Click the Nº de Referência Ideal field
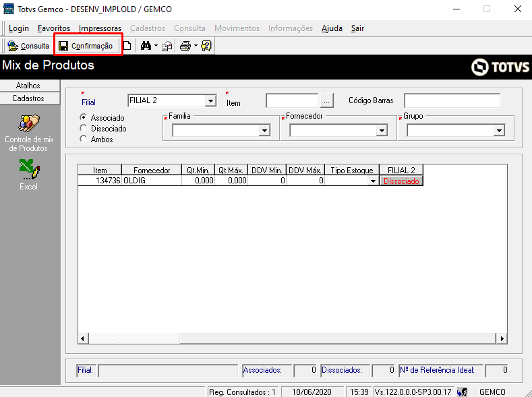Screen dimensions: 532x397 pyautogui.click(x=497, y=371)
